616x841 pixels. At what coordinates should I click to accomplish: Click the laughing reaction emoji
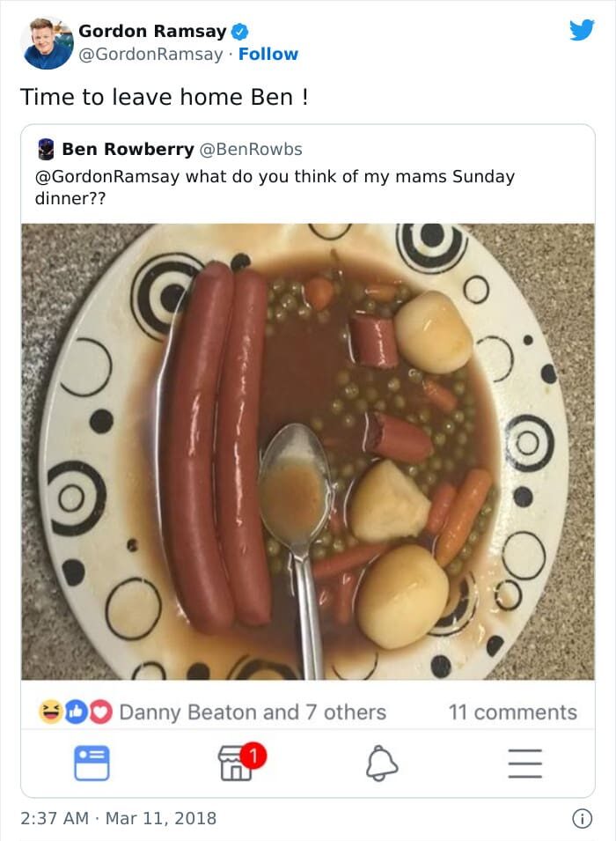pos(51,712)
